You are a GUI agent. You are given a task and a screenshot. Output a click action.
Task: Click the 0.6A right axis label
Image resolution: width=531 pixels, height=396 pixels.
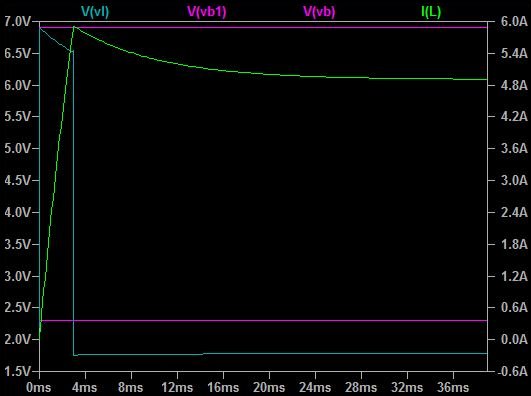point(514,308)
